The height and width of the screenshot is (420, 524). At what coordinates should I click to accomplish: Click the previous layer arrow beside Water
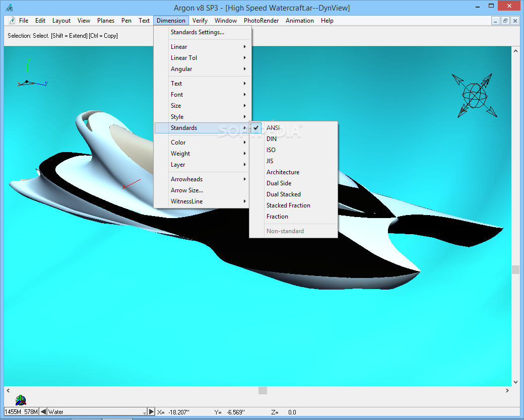pos(43,411)
